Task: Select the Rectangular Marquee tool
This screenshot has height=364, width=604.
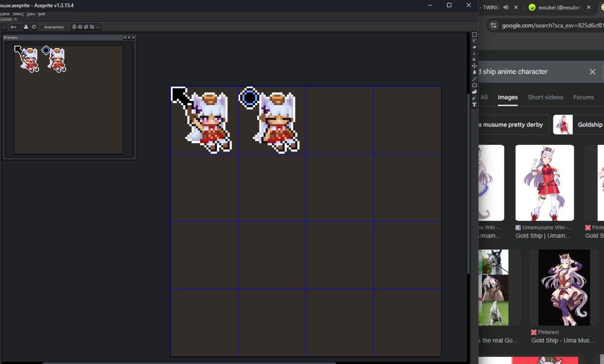Action: (x=474, y=35)
